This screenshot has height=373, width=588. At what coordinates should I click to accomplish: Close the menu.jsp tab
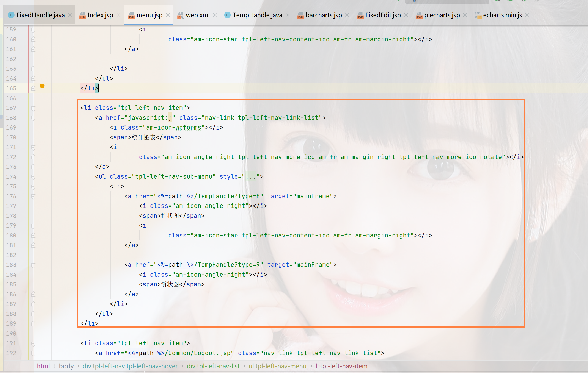coord(168,15)
